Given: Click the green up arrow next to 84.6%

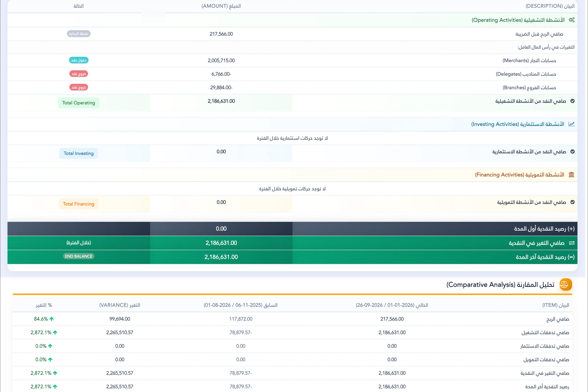Looking at the screenshot, I should tap(52, 319).
